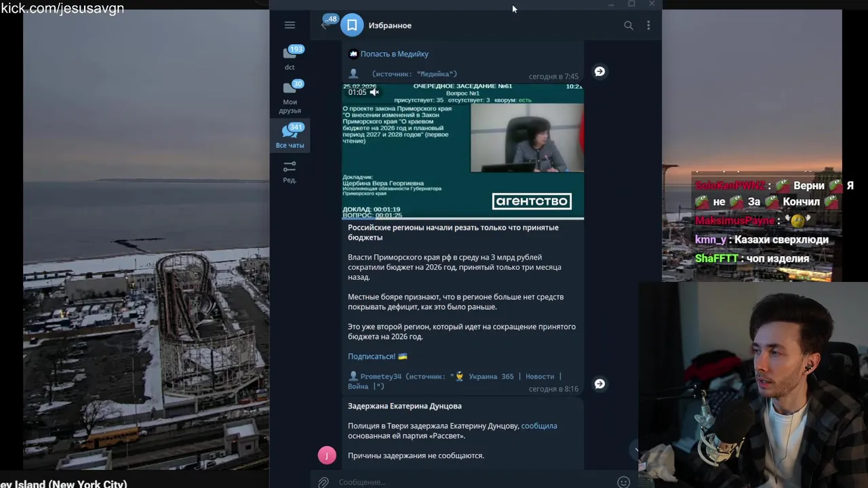Click the pink J sender avatar
868x488 pixels.
coord(327,455)
